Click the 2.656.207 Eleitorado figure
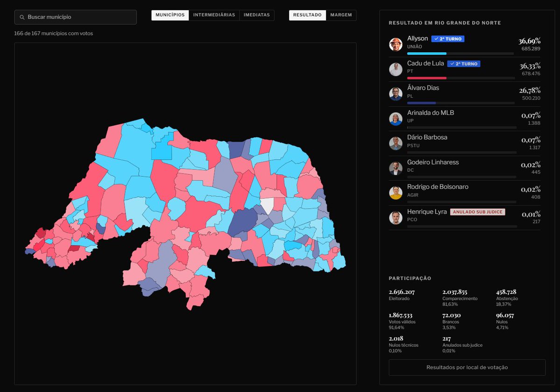This screenshot has width=560, height=392. tap(402, 292)
